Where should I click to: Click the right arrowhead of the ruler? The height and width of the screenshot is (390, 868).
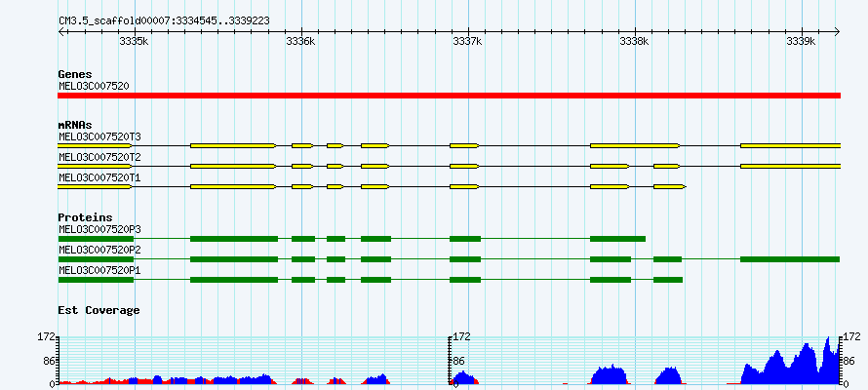837,31
